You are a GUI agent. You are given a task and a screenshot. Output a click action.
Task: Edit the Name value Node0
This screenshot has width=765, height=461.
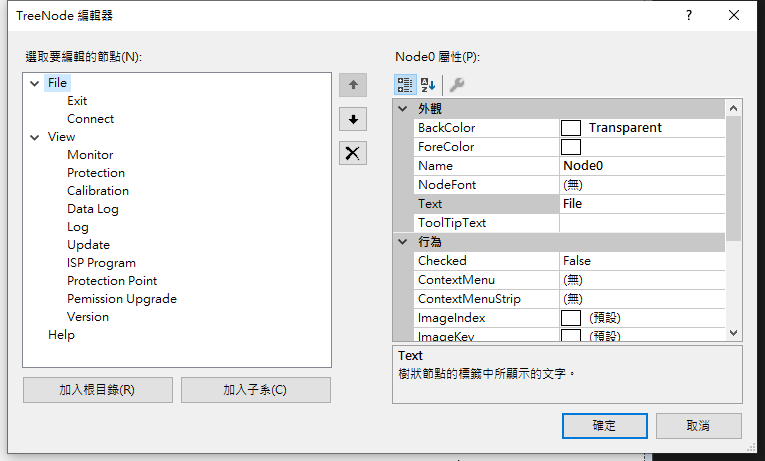point(642,166)
